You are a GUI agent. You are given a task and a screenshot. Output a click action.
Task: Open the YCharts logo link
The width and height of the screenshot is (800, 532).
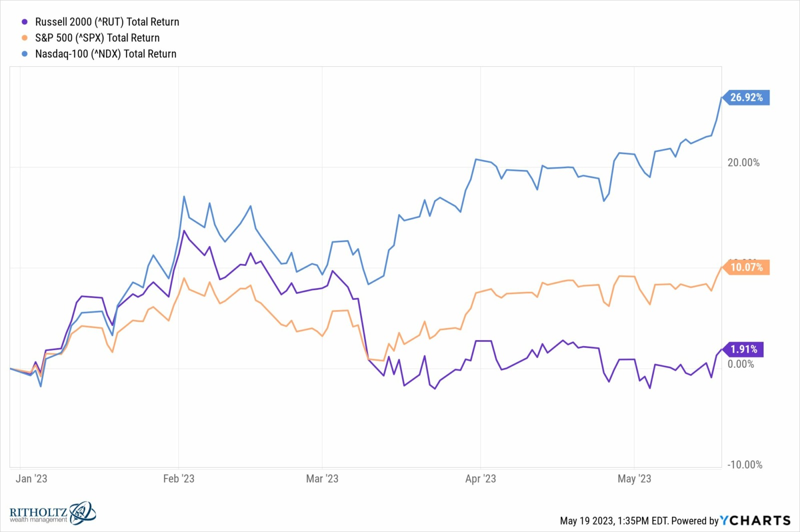[755, 521]
